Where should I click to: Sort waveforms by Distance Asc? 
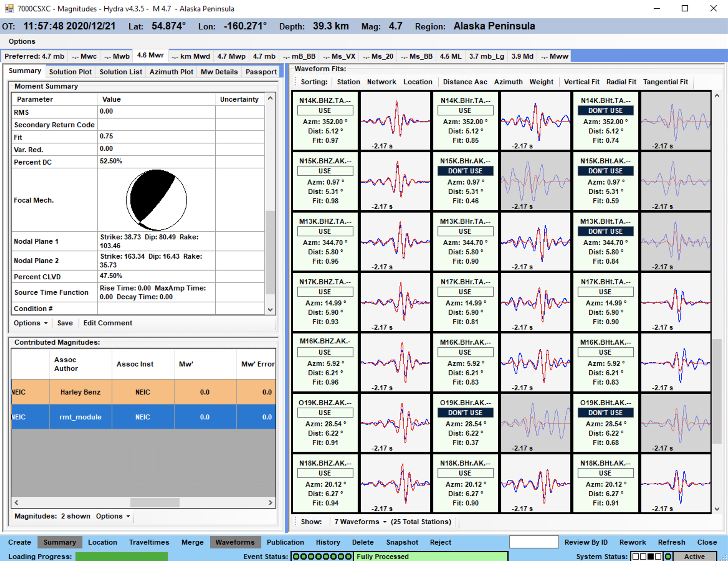465,82
